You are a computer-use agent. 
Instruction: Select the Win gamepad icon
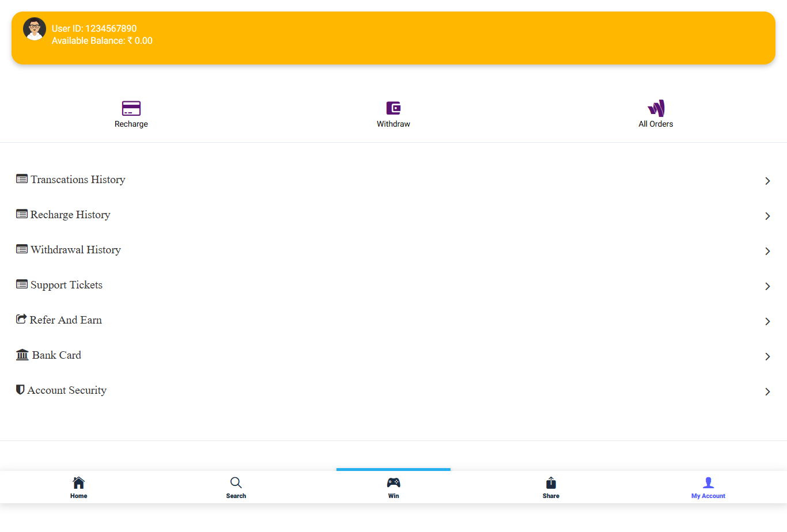tap(393, 482)
